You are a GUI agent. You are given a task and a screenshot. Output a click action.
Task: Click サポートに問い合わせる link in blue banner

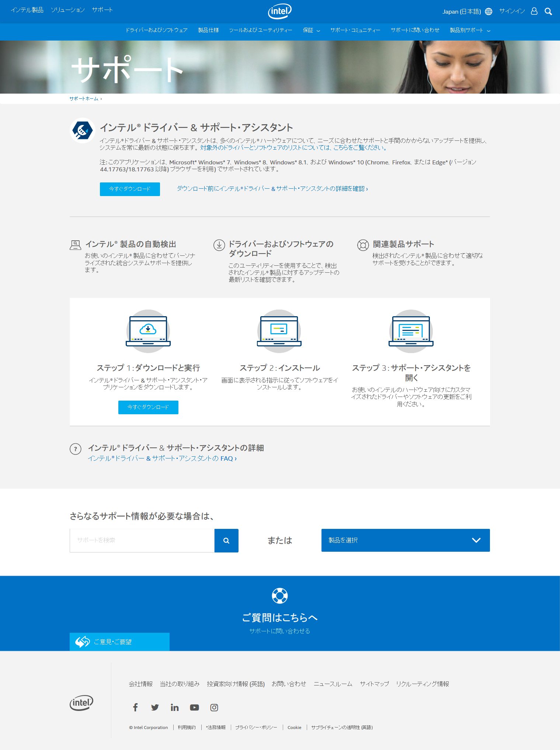[280, 631]
